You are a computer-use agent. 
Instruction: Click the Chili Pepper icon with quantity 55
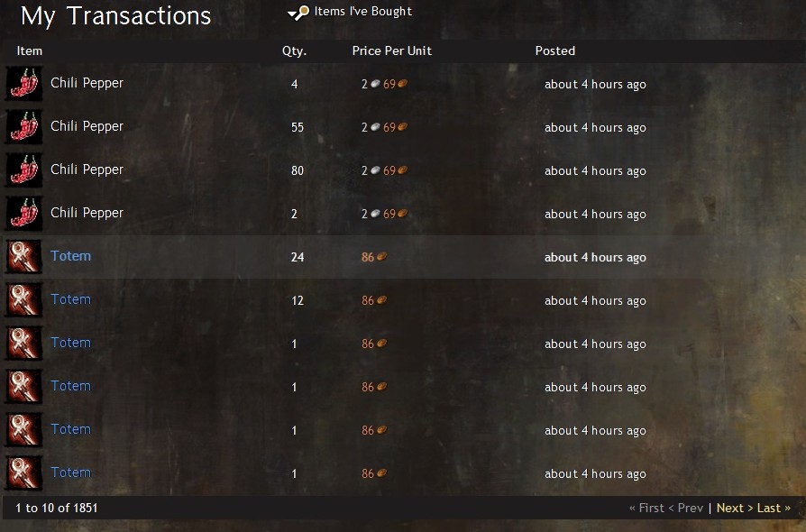click(x=23, y=126)
